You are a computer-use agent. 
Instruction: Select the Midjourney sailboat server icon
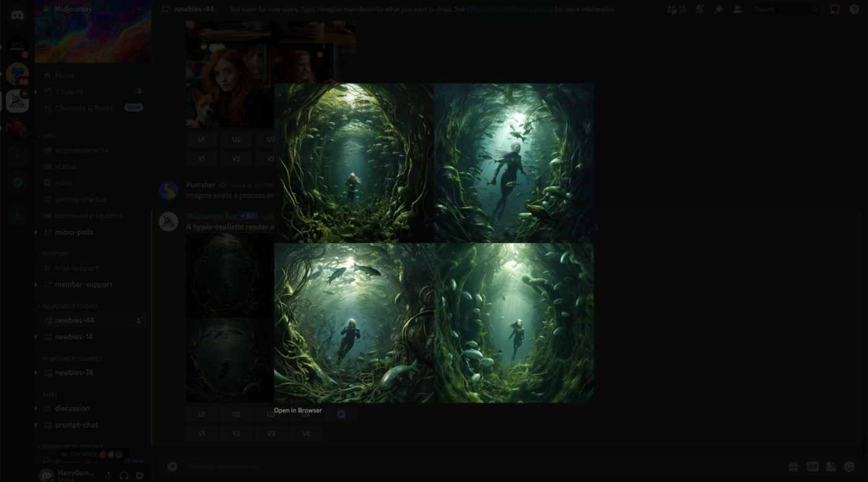click(17, 101)
